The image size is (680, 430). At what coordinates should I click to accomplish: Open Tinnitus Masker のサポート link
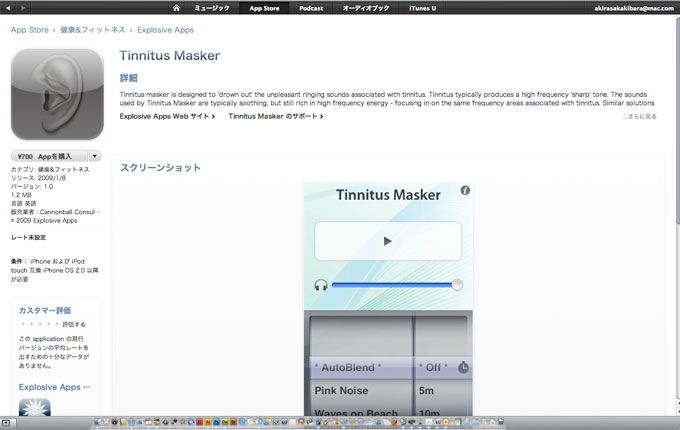pyautogui.click(x=276, y=116)
